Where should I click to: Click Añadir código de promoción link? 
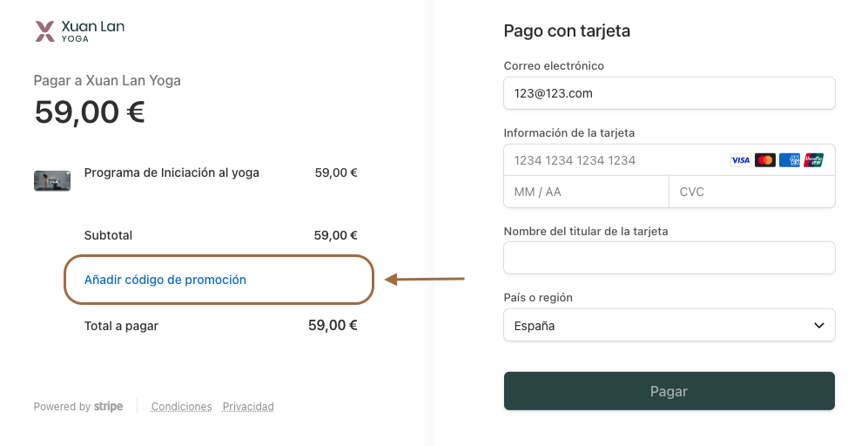coord(165,280)
